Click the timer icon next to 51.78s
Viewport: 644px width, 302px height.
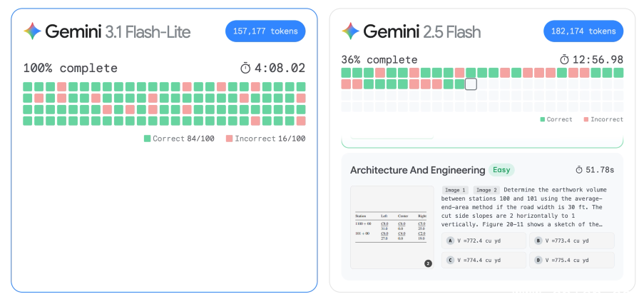point(579,170)
